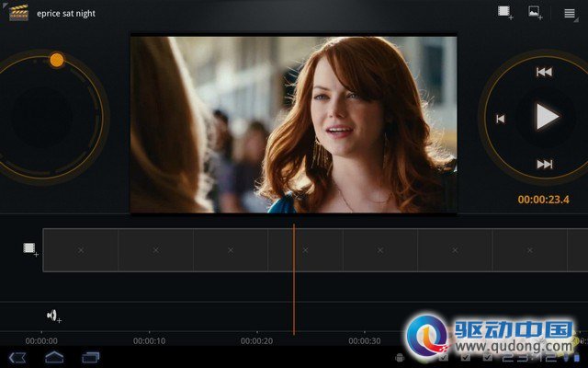Image resolution: width=588 pixels, height=368 pixels.
Task: Add media clip via the timeline icon
Action: [x=30, y=249]
